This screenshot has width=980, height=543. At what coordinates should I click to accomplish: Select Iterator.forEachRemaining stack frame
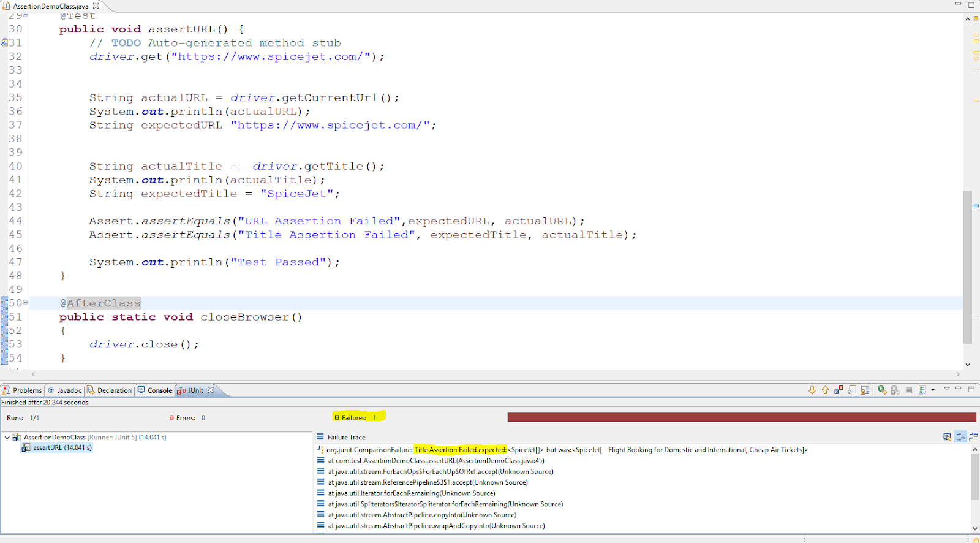click(412, 493)
